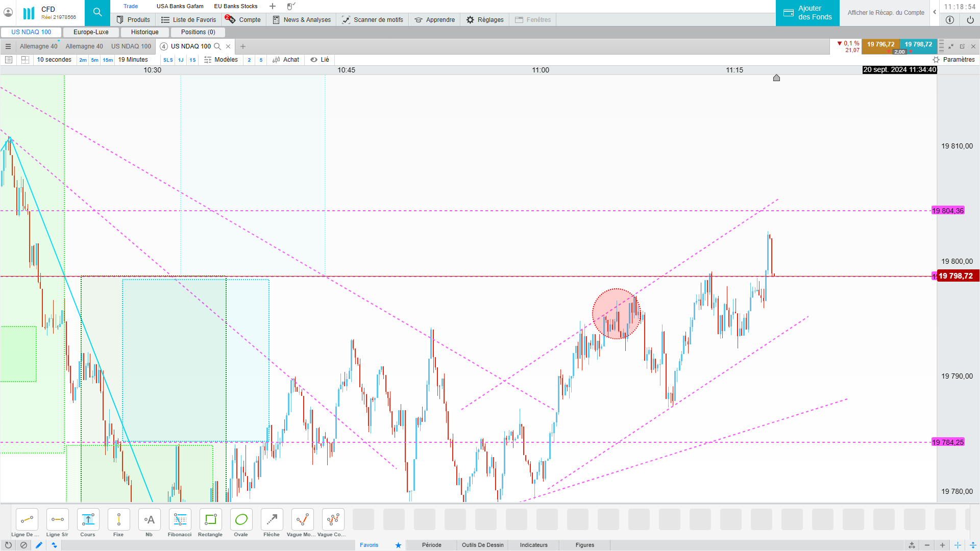
Task: Select the Ligne S/r tool
Action: point(57,520)
